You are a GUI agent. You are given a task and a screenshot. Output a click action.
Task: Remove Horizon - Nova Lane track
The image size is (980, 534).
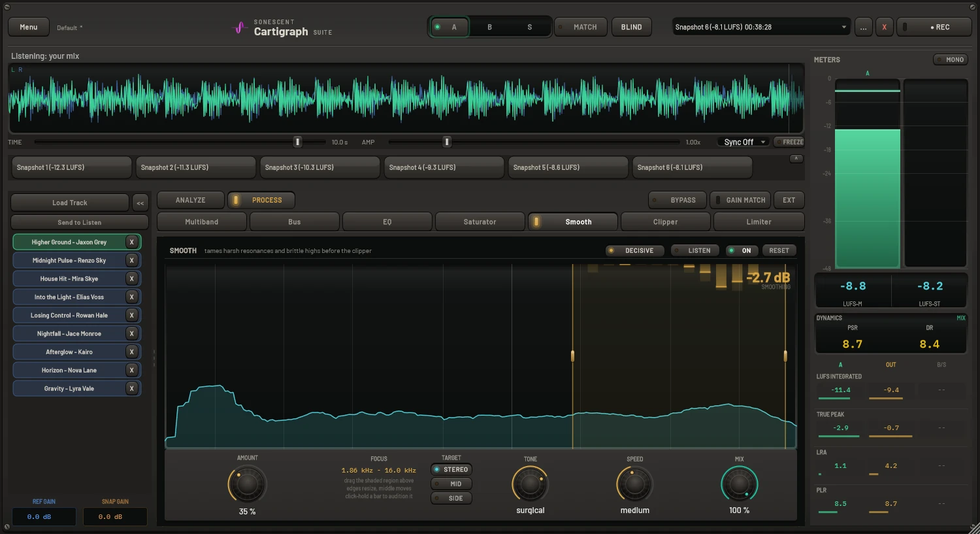tap(131, 370)
